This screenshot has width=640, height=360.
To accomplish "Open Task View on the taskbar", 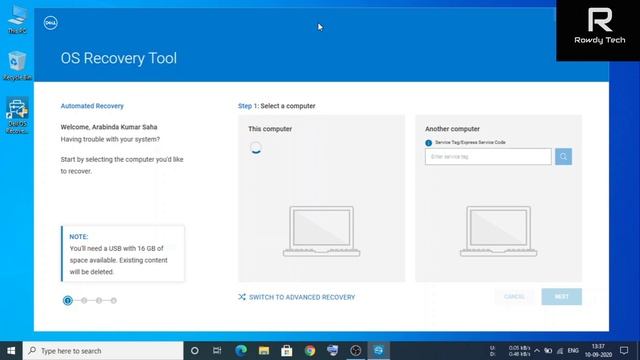I will coord(217,351).
